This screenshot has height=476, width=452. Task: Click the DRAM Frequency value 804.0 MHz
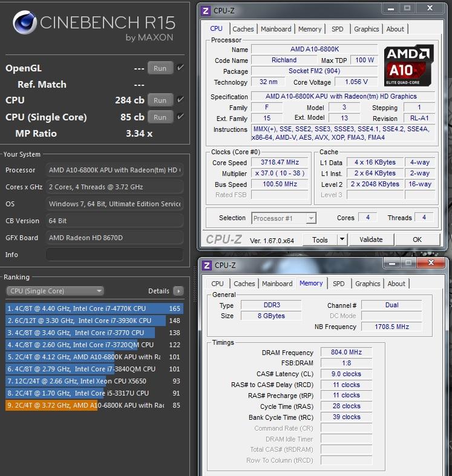tap(346, 352)
